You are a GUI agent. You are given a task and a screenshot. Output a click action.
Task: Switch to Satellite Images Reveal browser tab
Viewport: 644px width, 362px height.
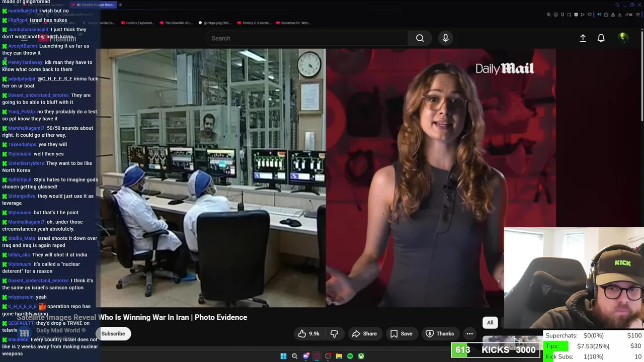94,5
